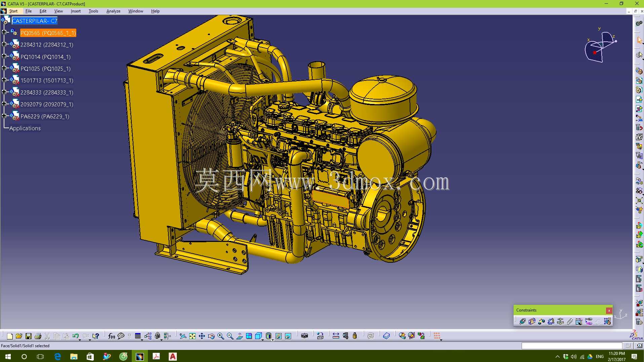The height and width of the screenshot is (362, 644).
Task: Apply Fix Component anchor constraint
Action: (x=560, y=321)
